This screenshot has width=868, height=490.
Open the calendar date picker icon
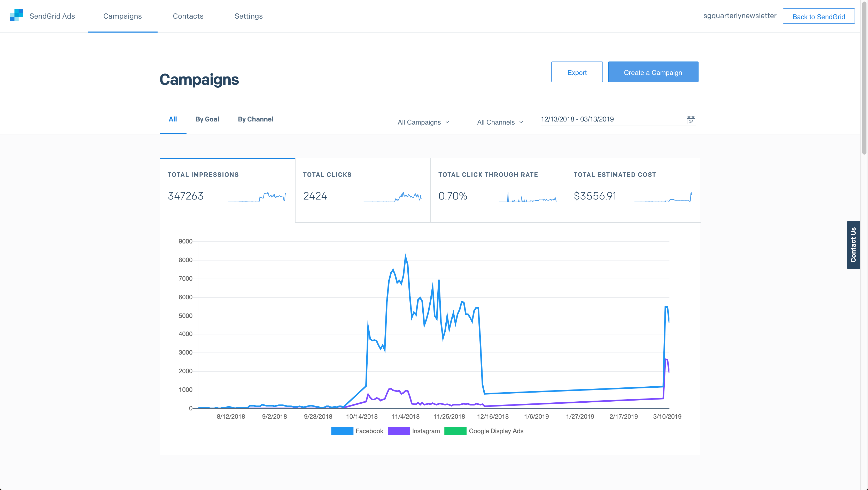tap(691, 120)
